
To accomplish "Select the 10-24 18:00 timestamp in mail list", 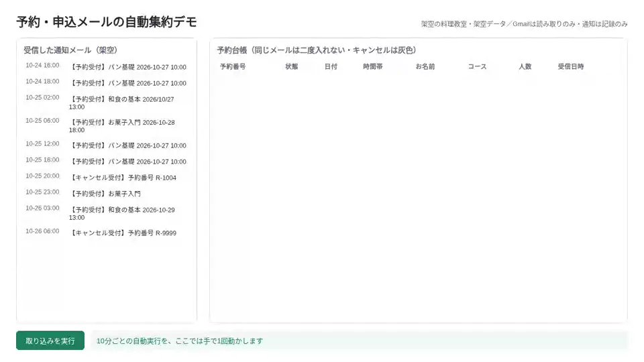I will pos(42,81).
